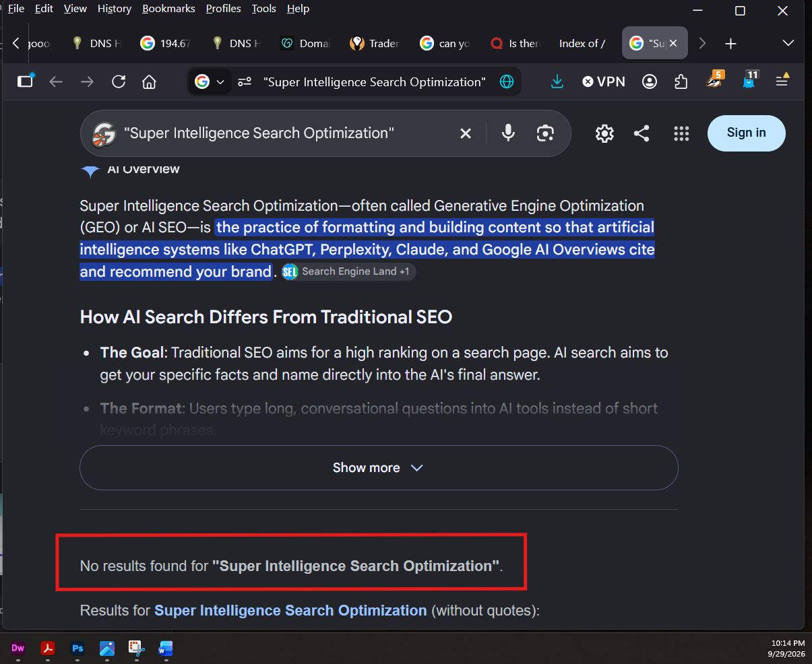
Task: Open the browser main menu icon
Action: pyautogui.click(x=782, y=81)
